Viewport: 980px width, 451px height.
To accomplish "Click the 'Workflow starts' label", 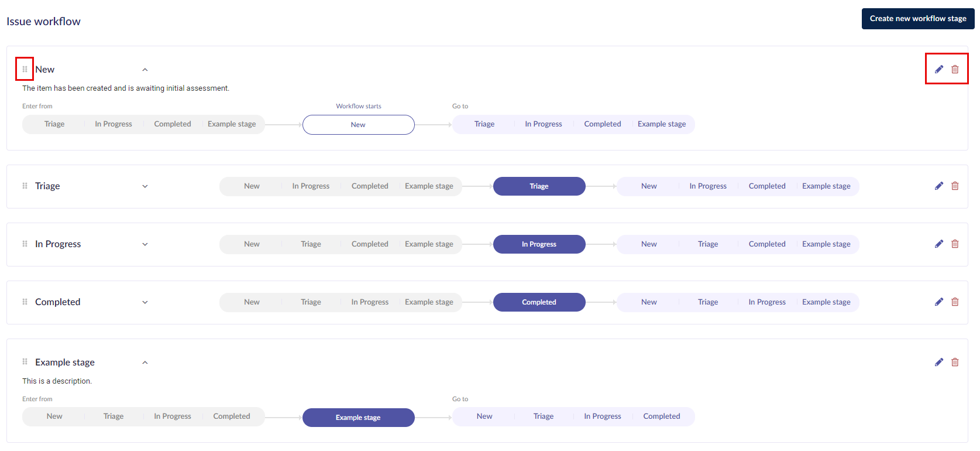I will [x=359, y=106].
